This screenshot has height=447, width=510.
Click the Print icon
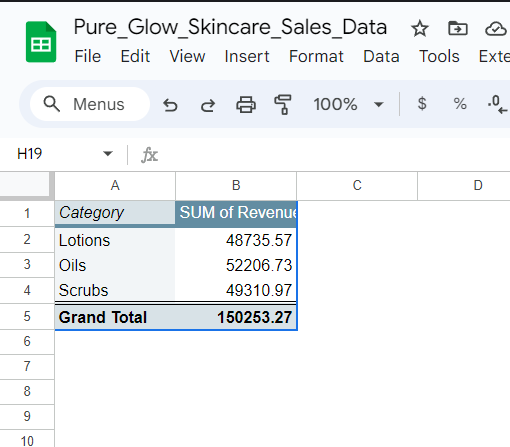246,105
